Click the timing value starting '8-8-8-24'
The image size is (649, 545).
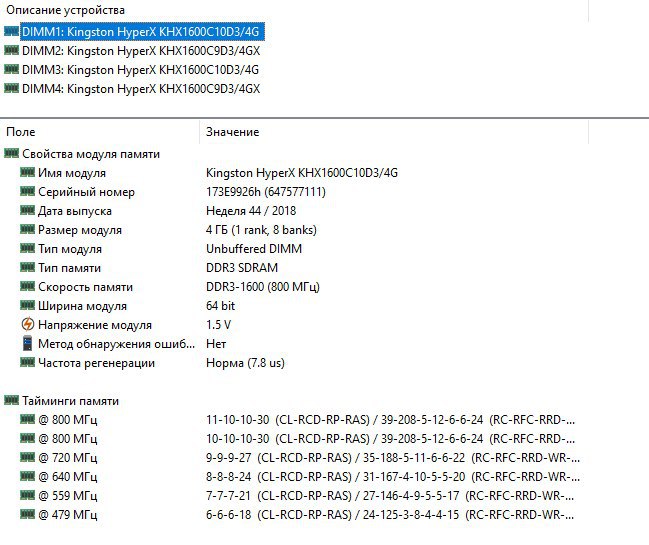393,478
